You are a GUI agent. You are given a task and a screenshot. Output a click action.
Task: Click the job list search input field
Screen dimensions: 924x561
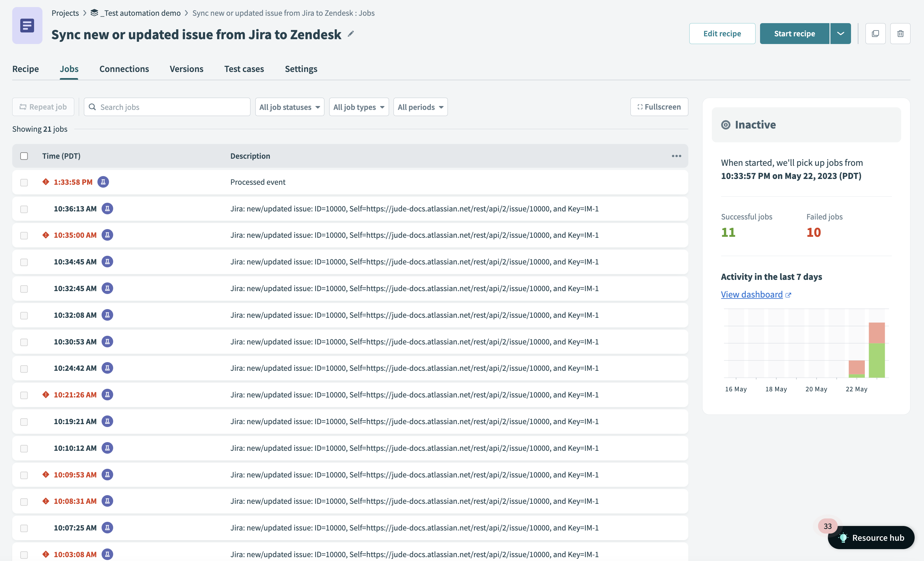pos(166,107)
